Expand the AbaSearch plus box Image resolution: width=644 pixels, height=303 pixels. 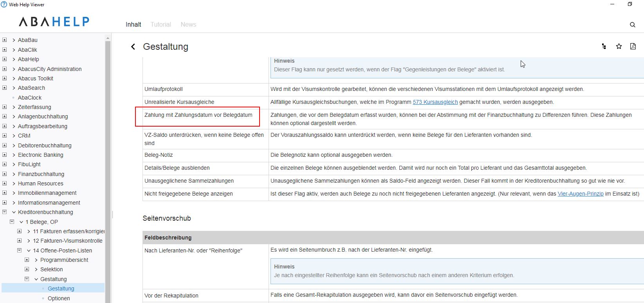(x=4, y=88)
